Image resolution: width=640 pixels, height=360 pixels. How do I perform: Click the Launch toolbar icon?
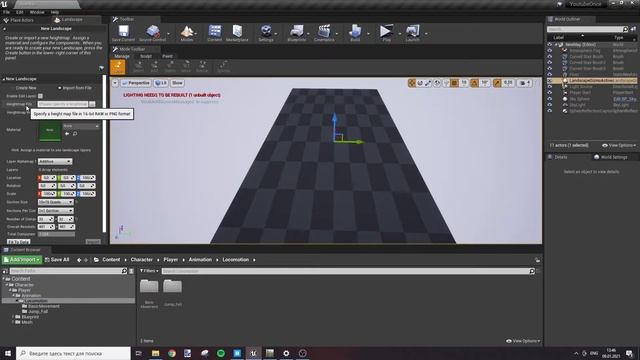tap(413, 33)
